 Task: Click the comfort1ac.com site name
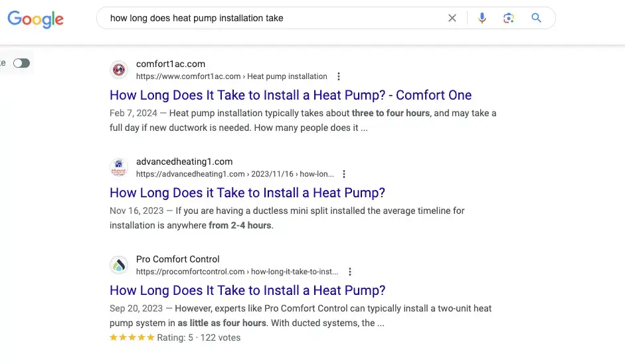(x=171, y=64)
